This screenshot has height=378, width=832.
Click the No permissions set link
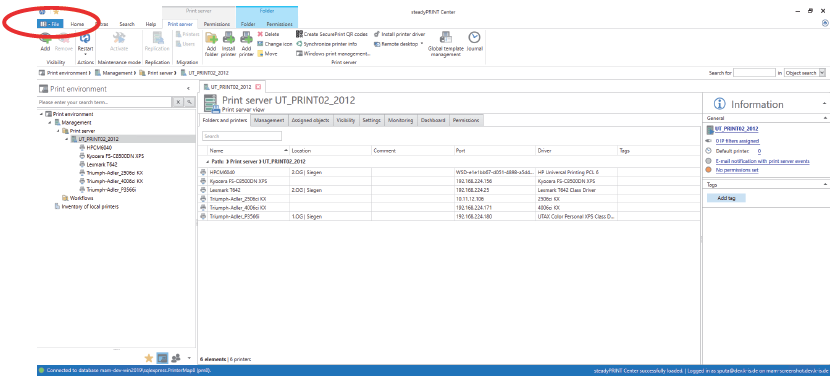tap(737, 170)
